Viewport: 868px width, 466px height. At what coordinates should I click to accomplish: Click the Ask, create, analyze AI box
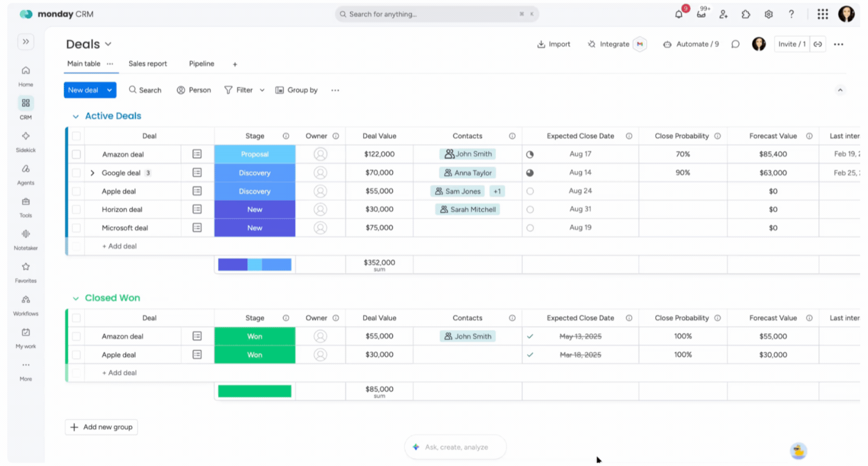(x=455, y=447)
